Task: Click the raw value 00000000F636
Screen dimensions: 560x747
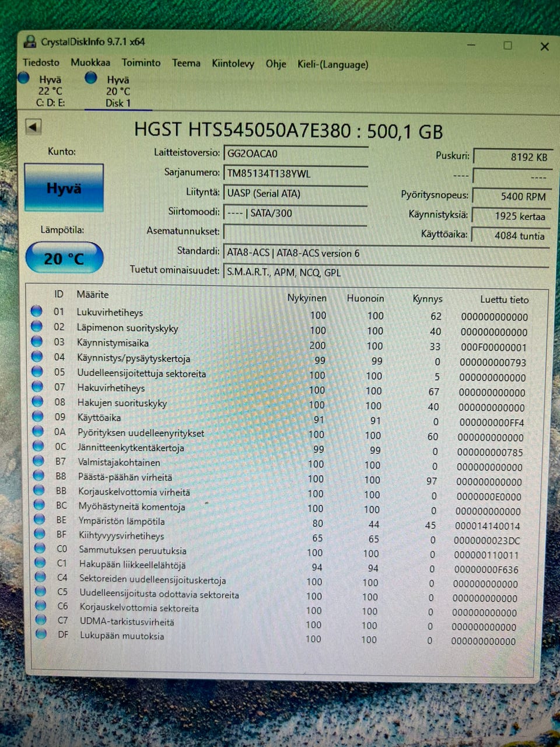Action: point(486,570)
